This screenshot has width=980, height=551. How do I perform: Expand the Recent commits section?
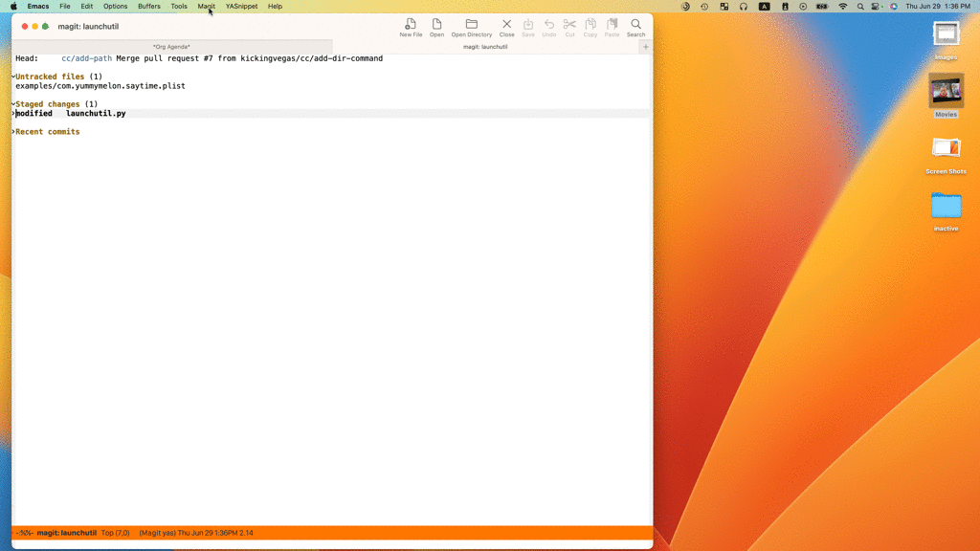13,132
